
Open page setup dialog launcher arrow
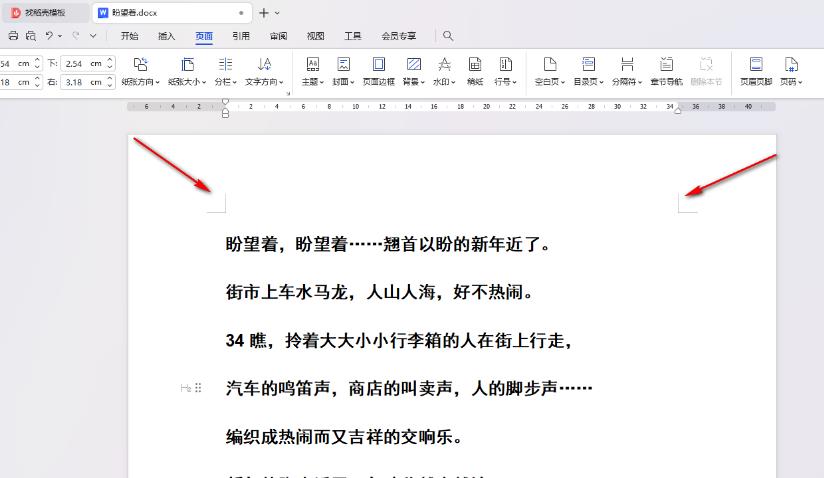pyautogui.click(x=288, y=93)
